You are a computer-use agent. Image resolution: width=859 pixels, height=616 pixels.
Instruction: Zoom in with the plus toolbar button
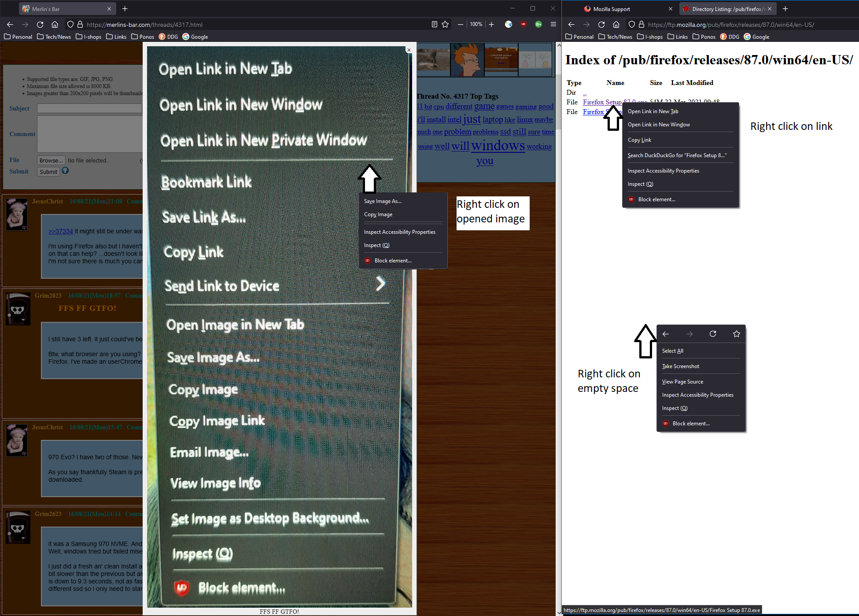491,25
